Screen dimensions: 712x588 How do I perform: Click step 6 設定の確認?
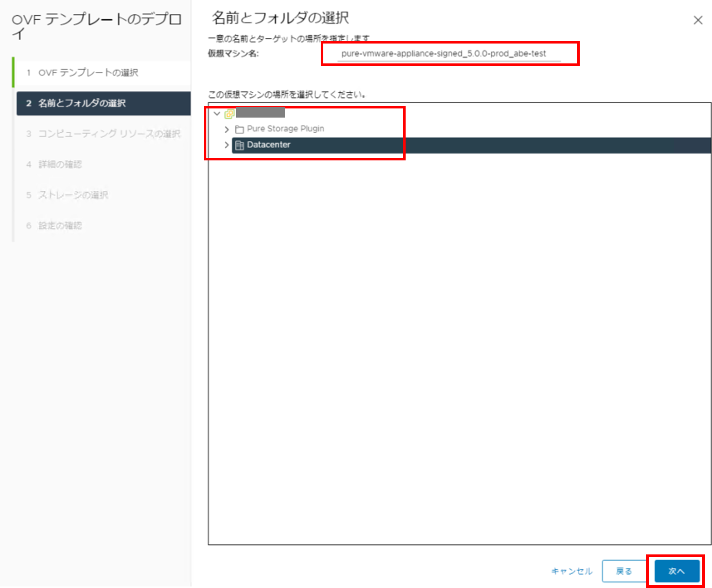pyautogui.click(x=60, y=226)
